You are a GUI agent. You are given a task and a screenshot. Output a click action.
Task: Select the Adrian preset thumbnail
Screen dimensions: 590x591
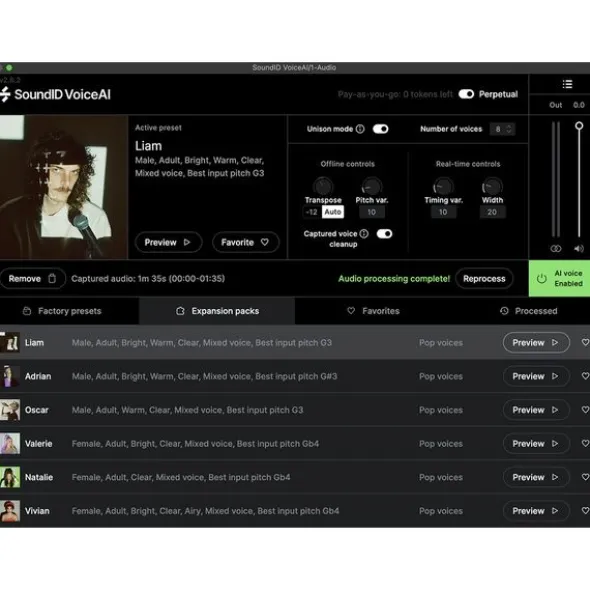coord(10,376)
